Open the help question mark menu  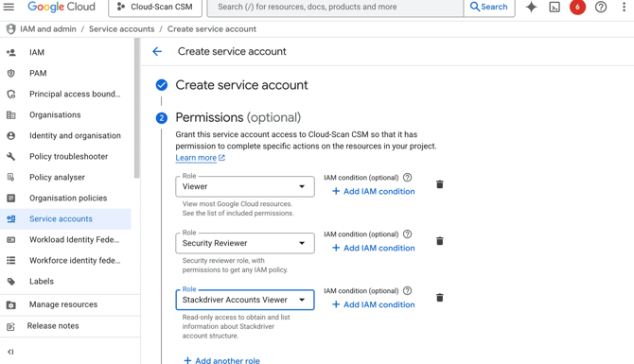(x=601, y=7)
